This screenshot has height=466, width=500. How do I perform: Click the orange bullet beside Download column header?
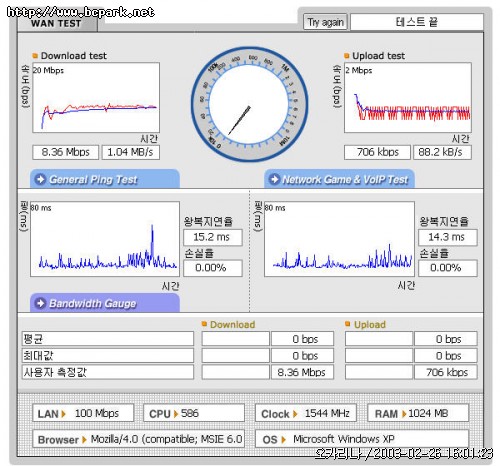coord(204,324)
